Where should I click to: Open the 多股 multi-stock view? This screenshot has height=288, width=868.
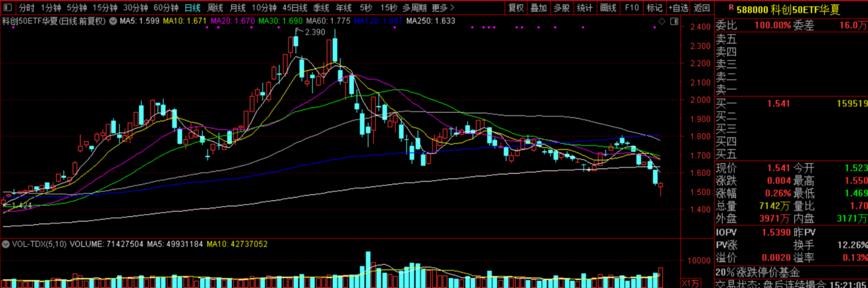coord(561,7)
